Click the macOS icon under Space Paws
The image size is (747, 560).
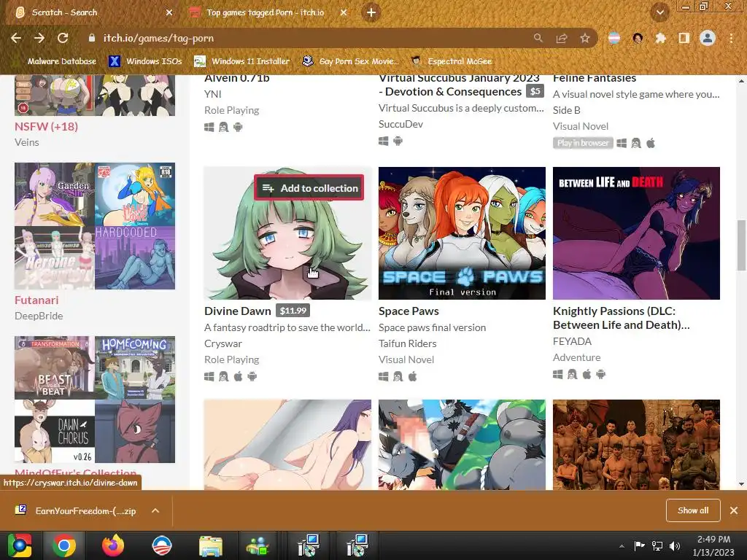point(413,377)
